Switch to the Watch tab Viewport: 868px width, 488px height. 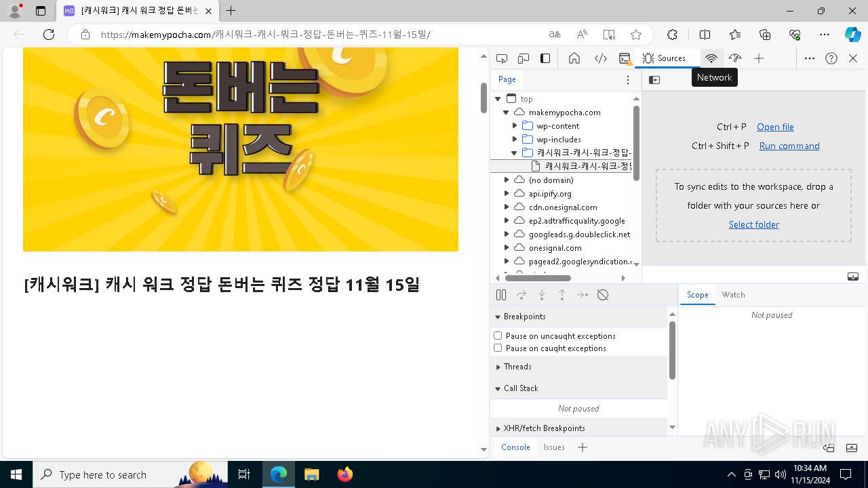(733, 295)
